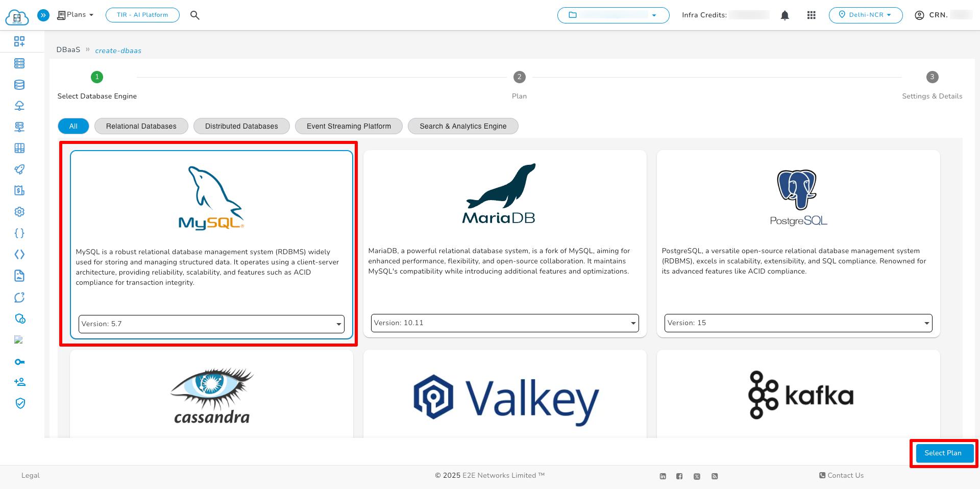The image size is (980, 489).
Task: Click the search magnifier icon
Action: point(194,15)
